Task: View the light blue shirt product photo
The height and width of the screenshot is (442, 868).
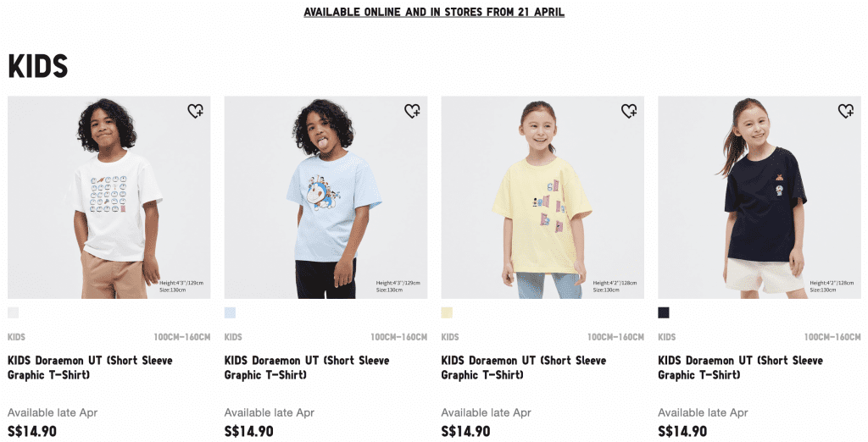Action: coord(326,197)
